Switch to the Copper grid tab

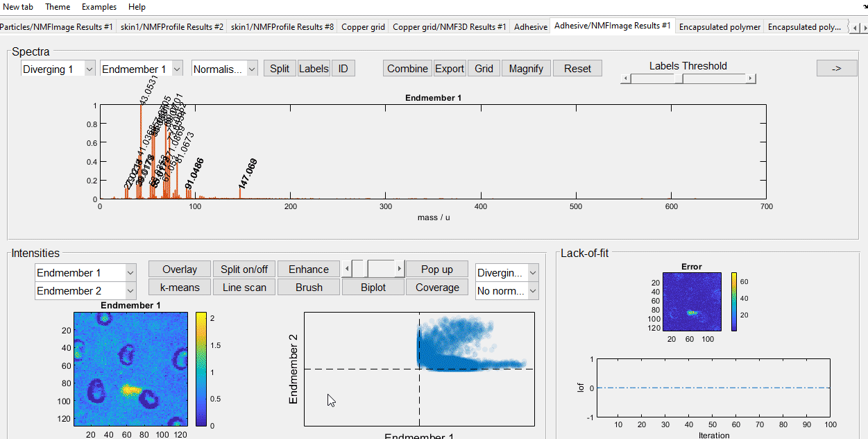[363, 27]
